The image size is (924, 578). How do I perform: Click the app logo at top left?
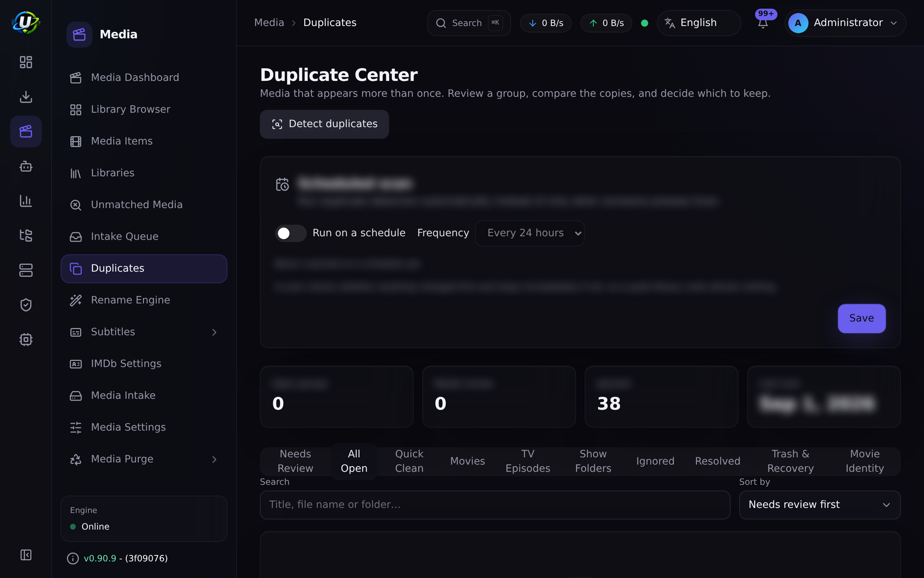coord(26,22)
